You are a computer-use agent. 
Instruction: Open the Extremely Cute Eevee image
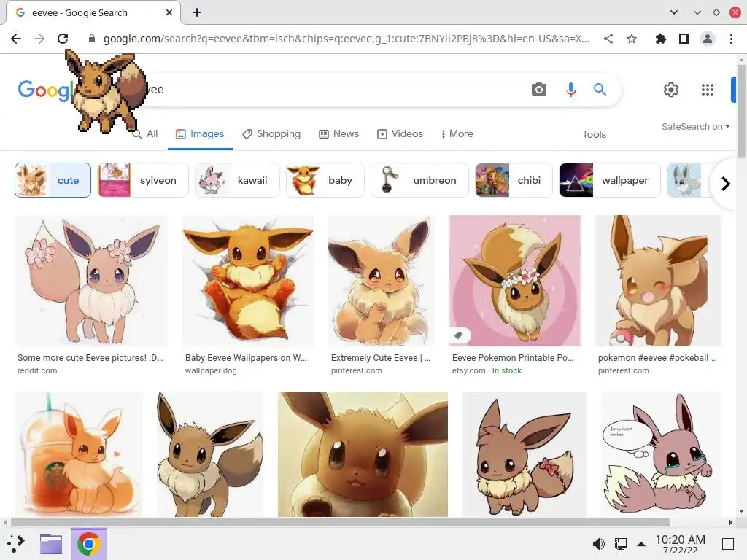pyautogui.click(x=382, y=281)
